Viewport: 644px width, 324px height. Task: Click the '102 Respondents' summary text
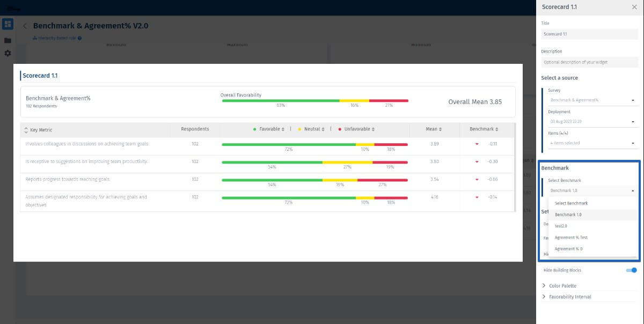point(41,106)
